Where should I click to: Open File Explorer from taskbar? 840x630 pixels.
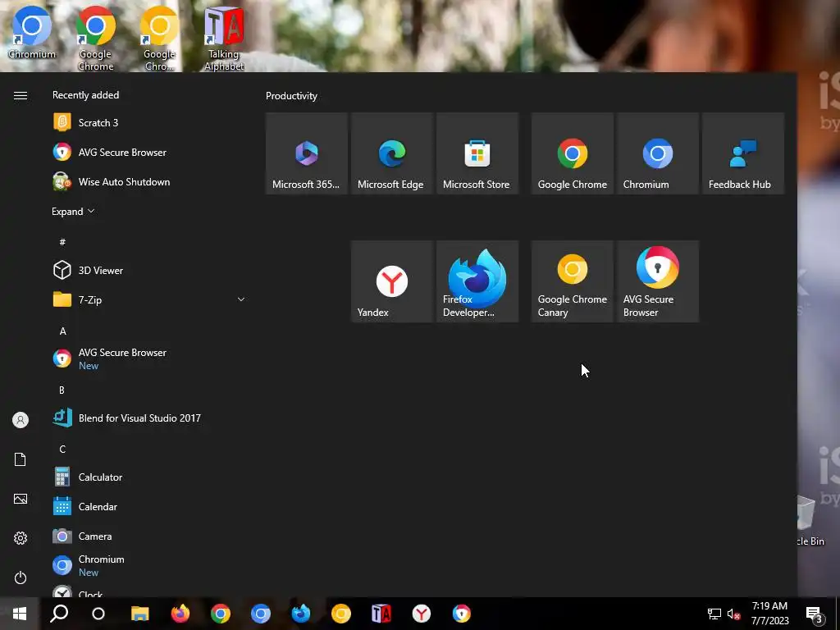pyautogui.click(x=139, y=614)
